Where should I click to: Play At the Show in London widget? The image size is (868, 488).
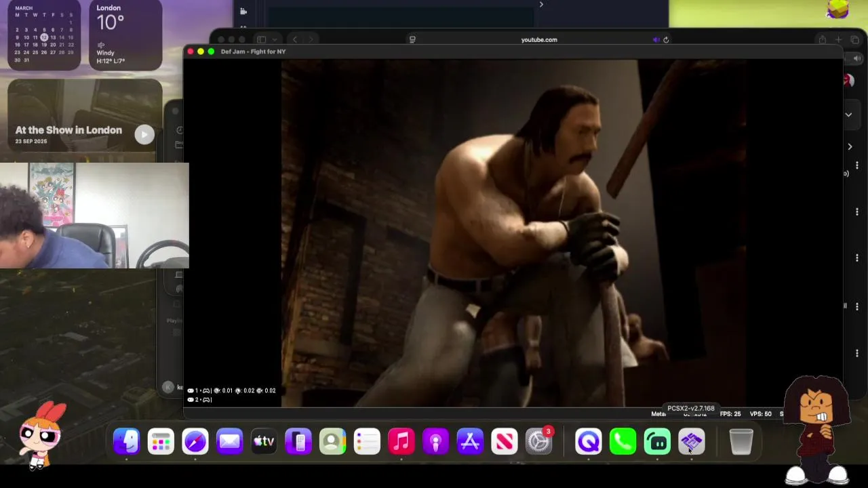(x=144, y=134)
